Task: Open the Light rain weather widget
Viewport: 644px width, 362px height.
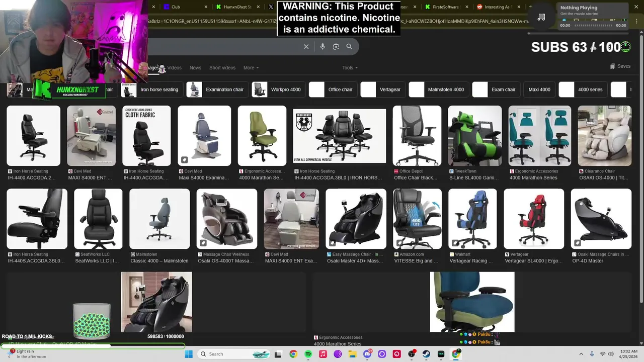Action: [x=28, y=354]
